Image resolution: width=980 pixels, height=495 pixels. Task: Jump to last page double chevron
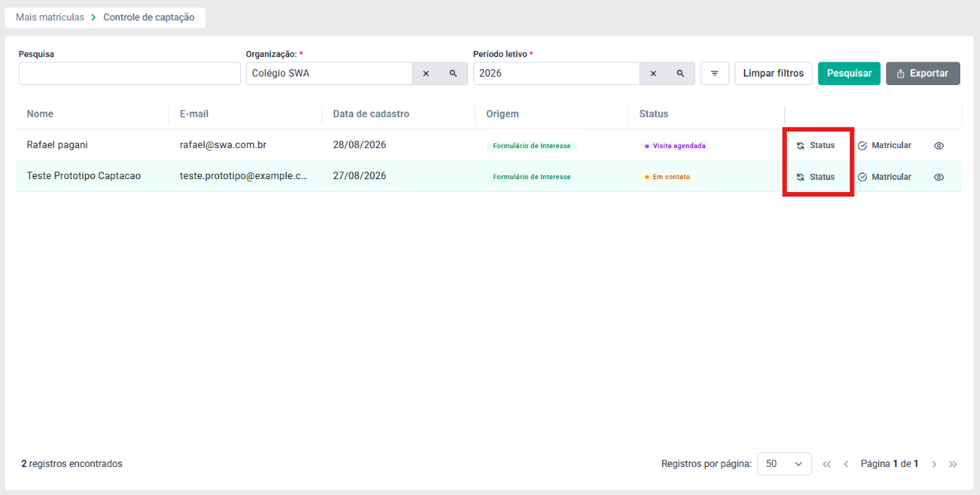[953, 464]
